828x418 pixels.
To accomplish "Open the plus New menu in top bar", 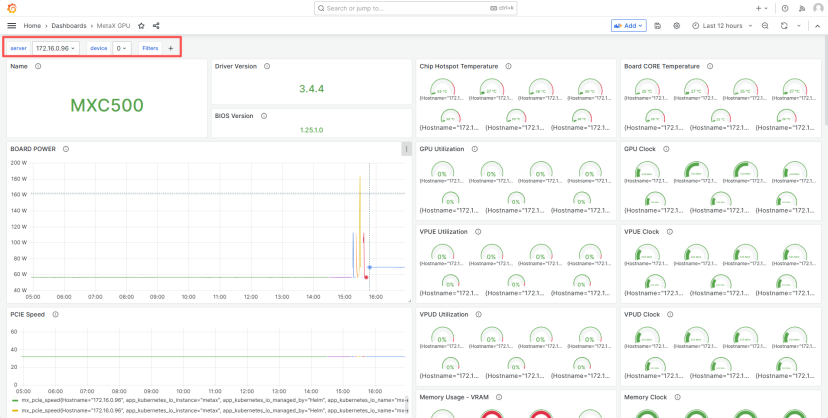I will pyautogui.click(x=761, y=8).
